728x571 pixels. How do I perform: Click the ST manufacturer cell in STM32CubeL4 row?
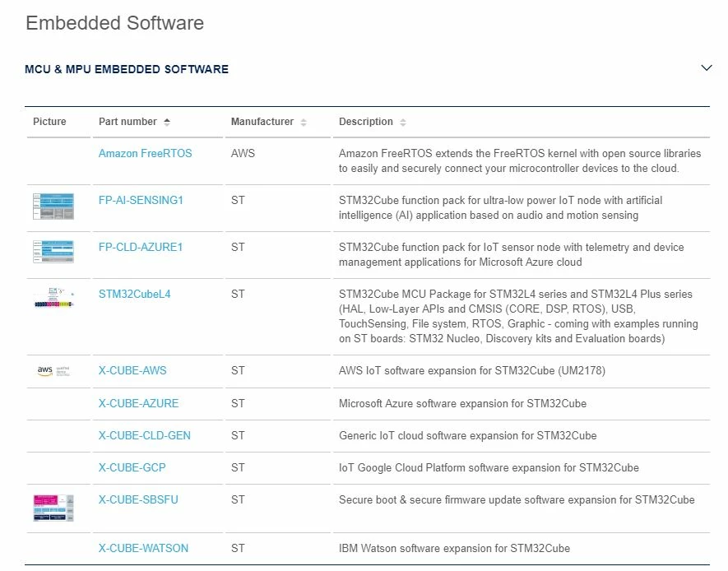[x=238, y=294]
